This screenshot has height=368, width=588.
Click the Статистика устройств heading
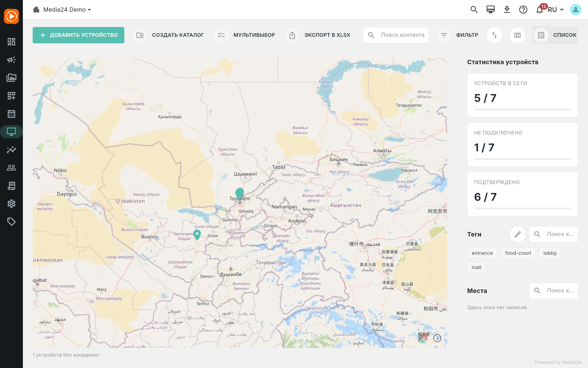pyautogui.click(x=502, y=62)
